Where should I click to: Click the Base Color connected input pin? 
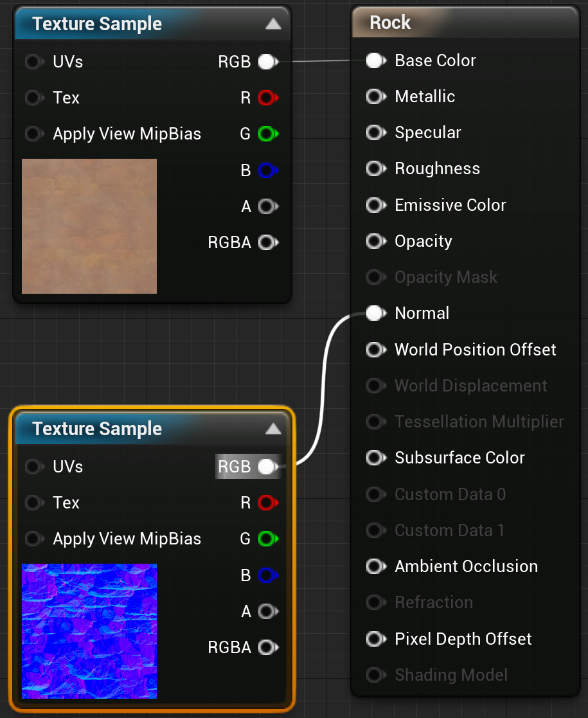point(375,60)
